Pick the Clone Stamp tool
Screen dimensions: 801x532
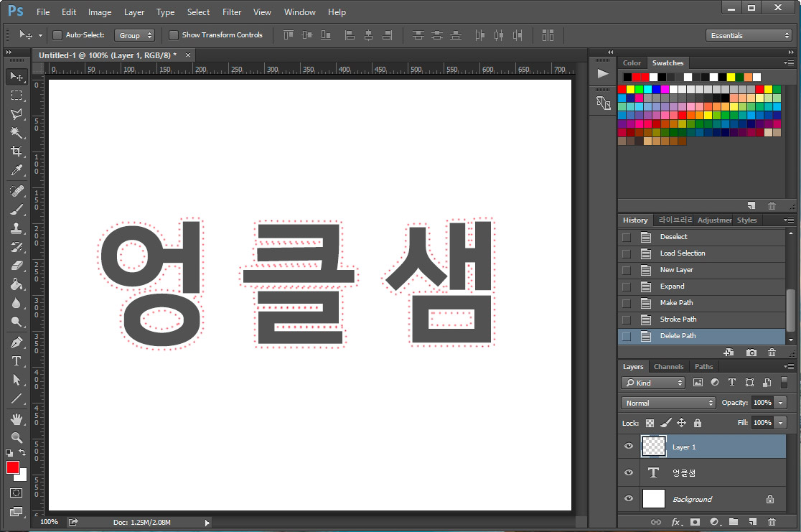(17, 228)
